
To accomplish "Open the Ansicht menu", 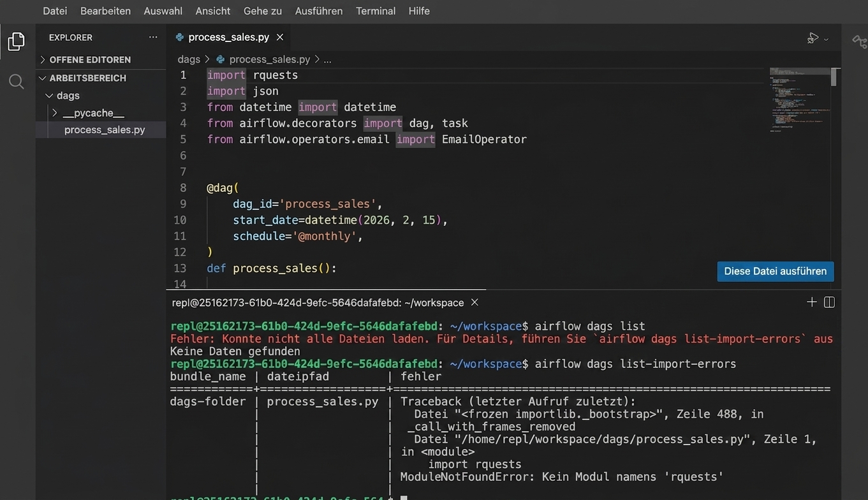I will (x=213, y=11).
